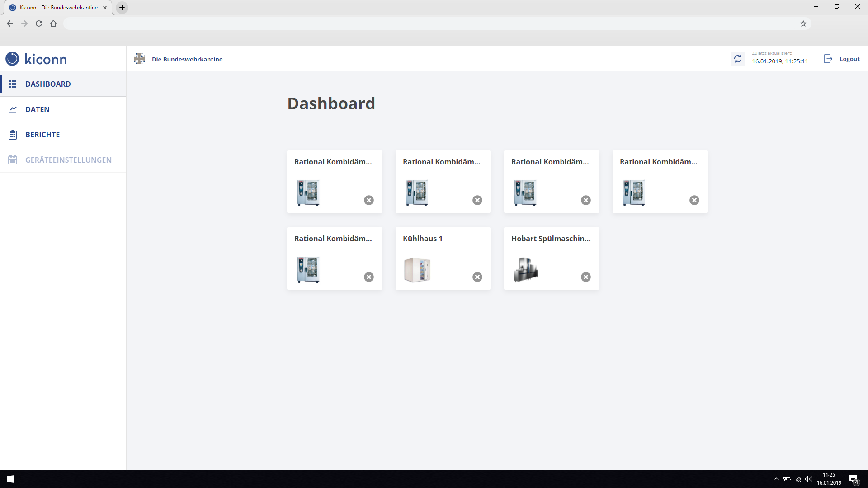Click the Hobart dishwasher thumbnail image
Viewport: 868px width, 488px height.
click(x=525, y=270)
